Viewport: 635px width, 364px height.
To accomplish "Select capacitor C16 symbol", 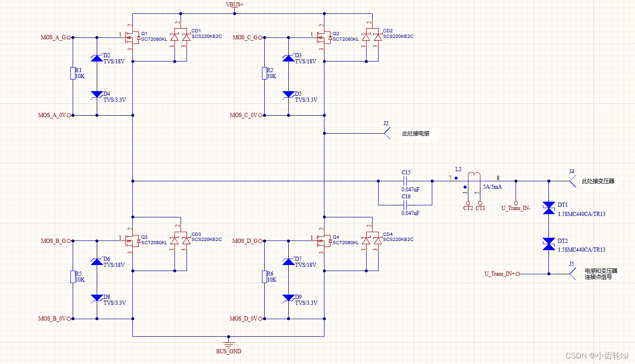I will 405,204.
